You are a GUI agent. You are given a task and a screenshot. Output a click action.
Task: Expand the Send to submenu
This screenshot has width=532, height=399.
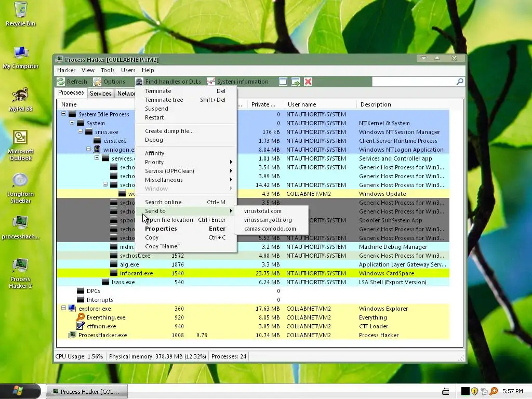tap(185, 211)
